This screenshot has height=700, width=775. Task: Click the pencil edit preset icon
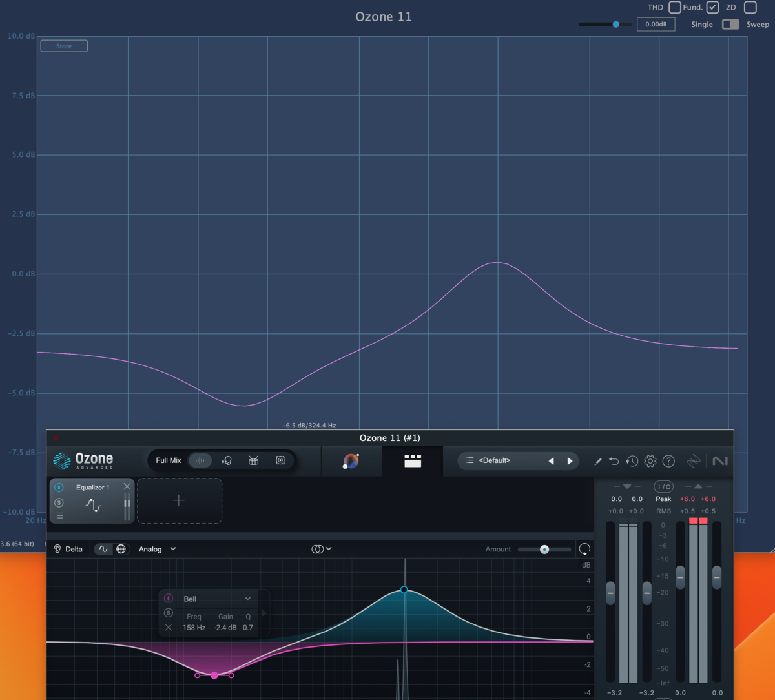[598, 460]
